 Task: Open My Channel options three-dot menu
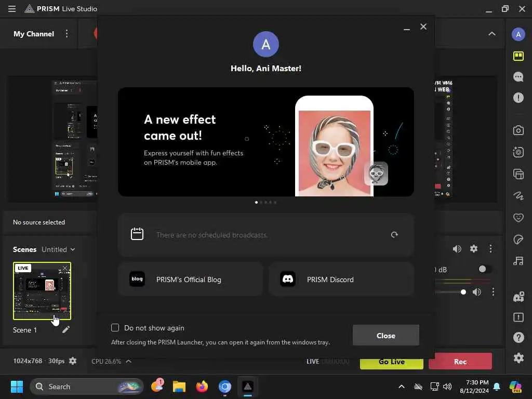point(66,34)
